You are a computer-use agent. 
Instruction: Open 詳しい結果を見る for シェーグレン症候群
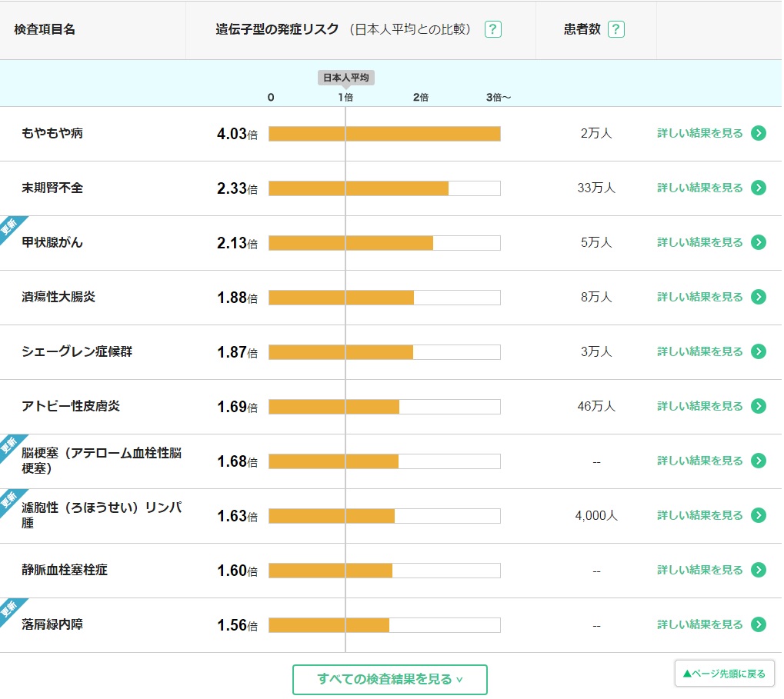coord(701,351)
